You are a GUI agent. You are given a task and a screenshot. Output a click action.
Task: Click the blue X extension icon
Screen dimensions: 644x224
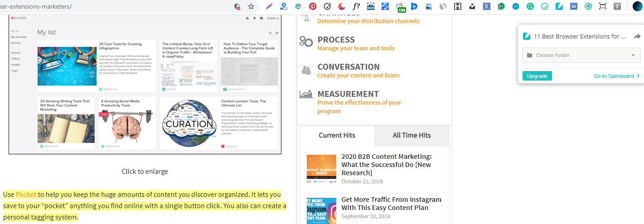[486, 6]
